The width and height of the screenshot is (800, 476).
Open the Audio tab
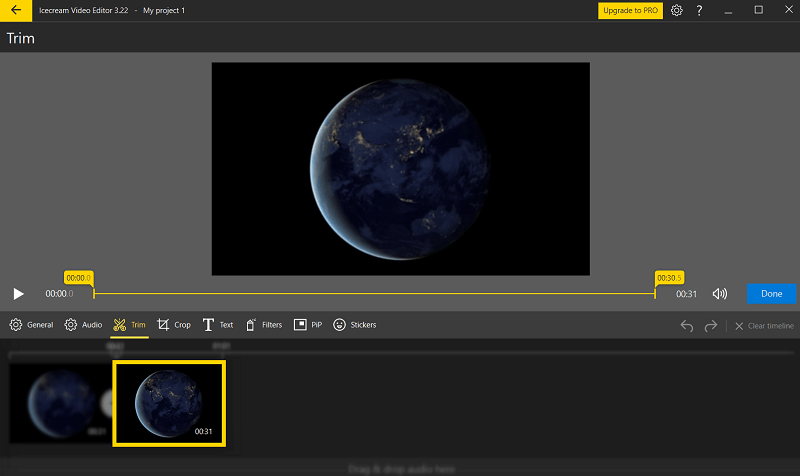tap(83, 325)
